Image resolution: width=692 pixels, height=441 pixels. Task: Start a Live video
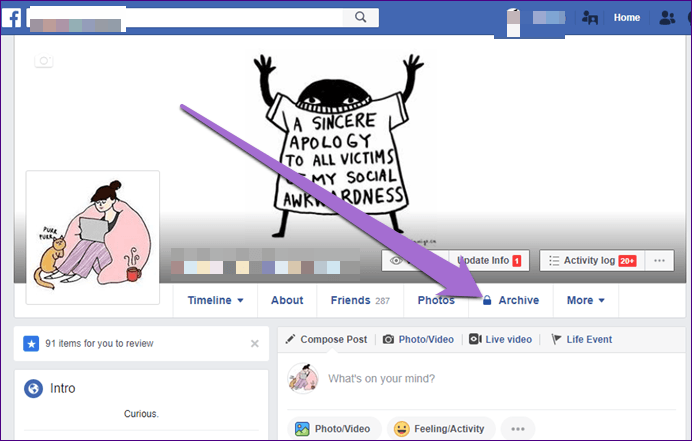coord(500,339)
